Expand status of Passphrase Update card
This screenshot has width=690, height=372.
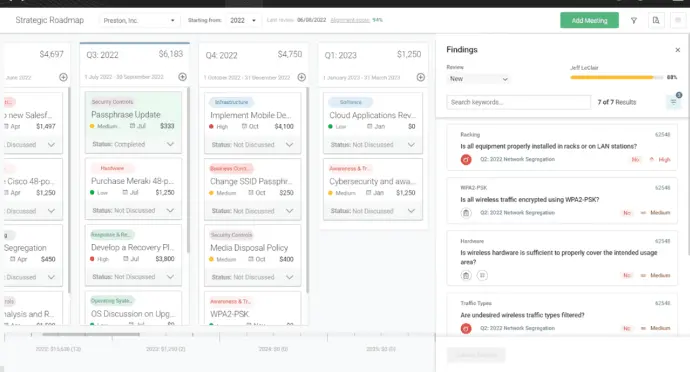(170, 144)
